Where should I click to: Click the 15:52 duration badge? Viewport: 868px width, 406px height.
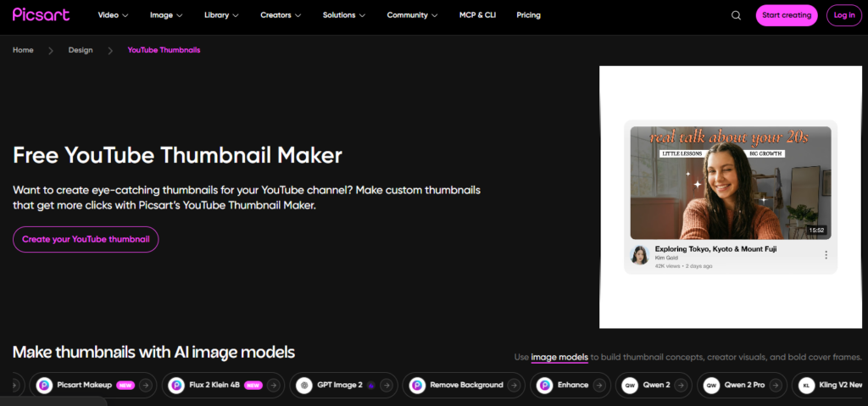tap(816, 230)
